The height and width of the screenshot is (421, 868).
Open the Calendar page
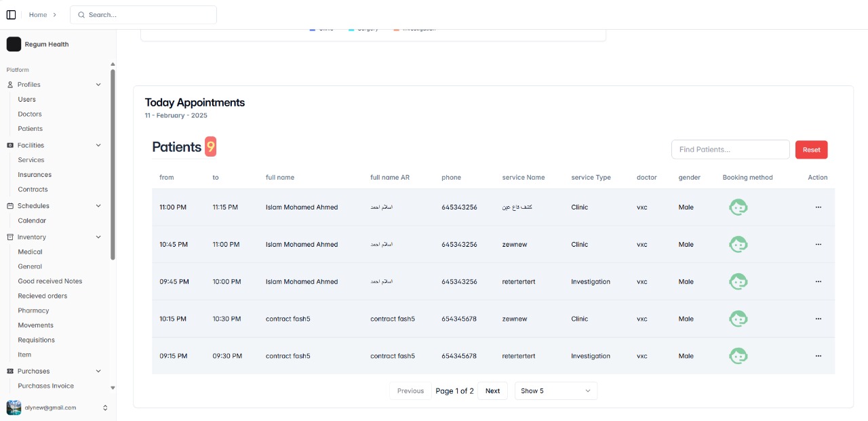click(32, 220)
